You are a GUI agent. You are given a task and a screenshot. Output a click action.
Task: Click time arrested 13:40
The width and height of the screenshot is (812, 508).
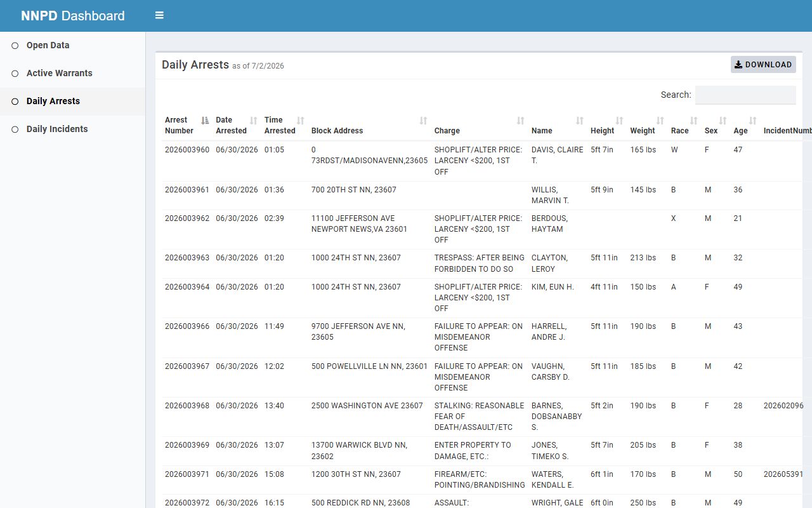pos(274,406)
